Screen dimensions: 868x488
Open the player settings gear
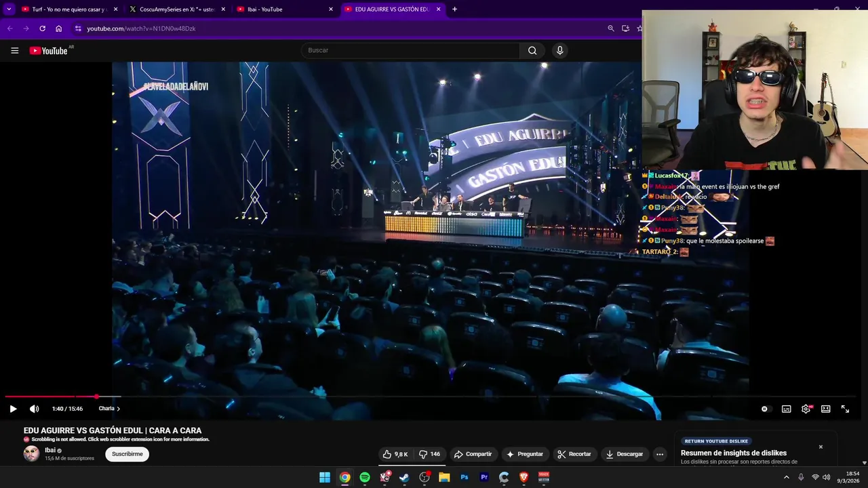[x=806, y=409]
